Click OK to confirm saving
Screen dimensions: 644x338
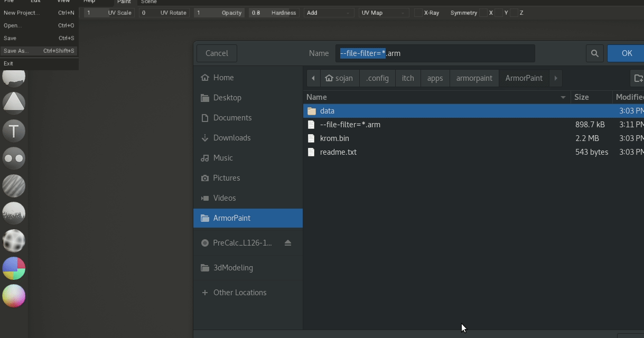626,53
